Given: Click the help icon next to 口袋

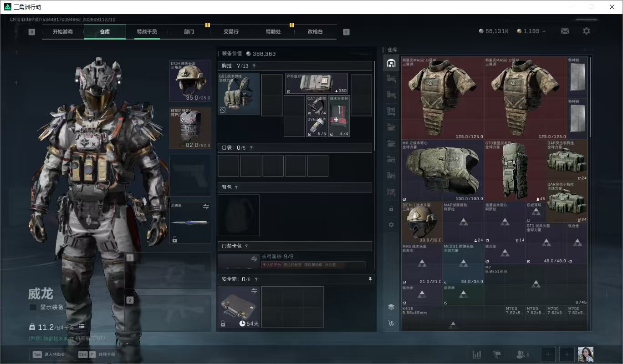Looking at the screenshot, I should (x=251, y=148).
